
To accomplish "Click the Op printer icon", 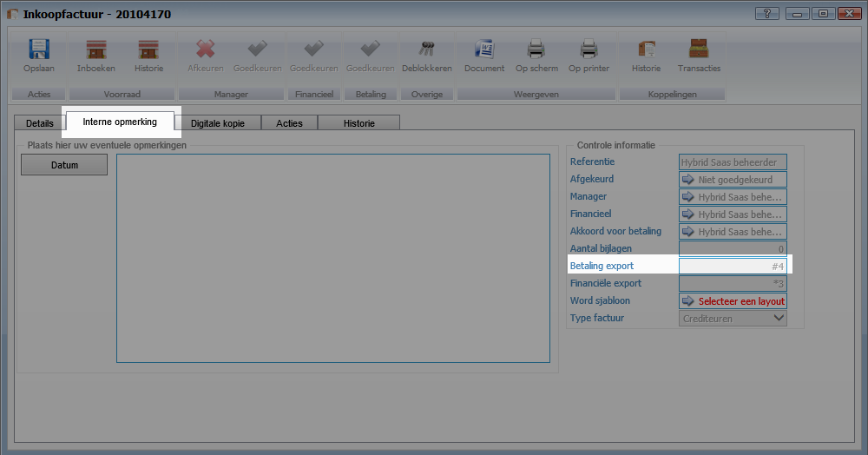I will click(x=589, y=50).
